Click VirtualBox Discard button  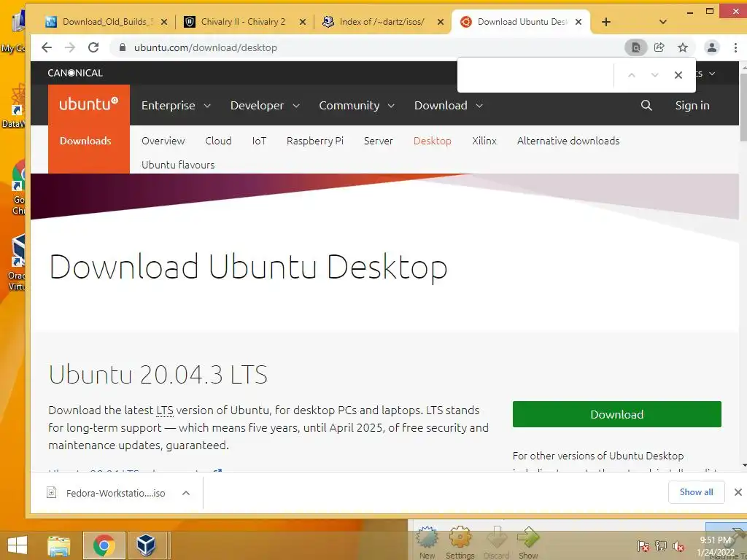496,542
